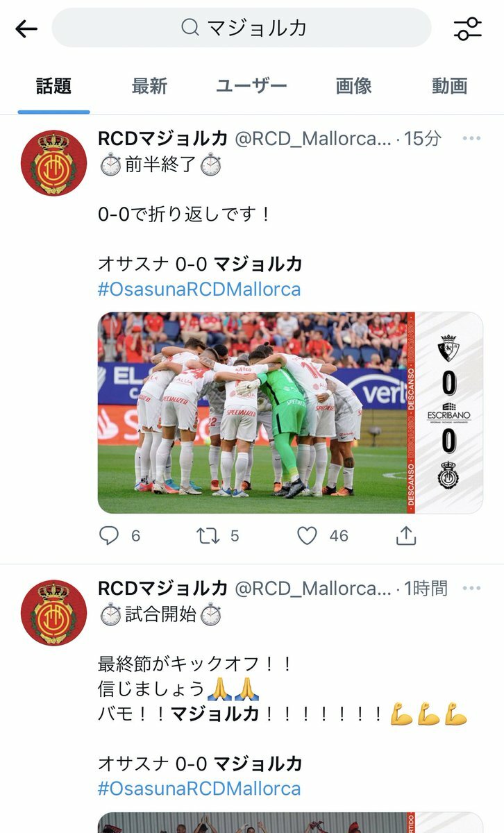
Task: Retweet the 前半終了 tweet
Action: (207, 536)
